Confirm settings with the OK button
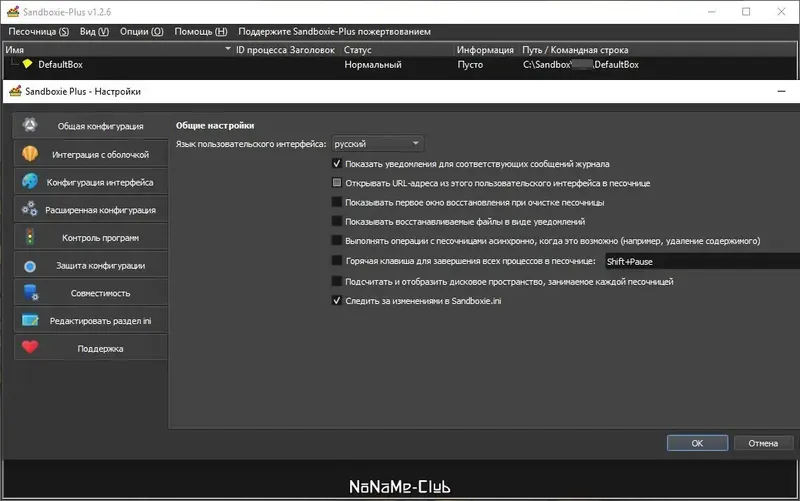This screenshot has width=800, height=501. pyautogui.click(x=697, y=443)
